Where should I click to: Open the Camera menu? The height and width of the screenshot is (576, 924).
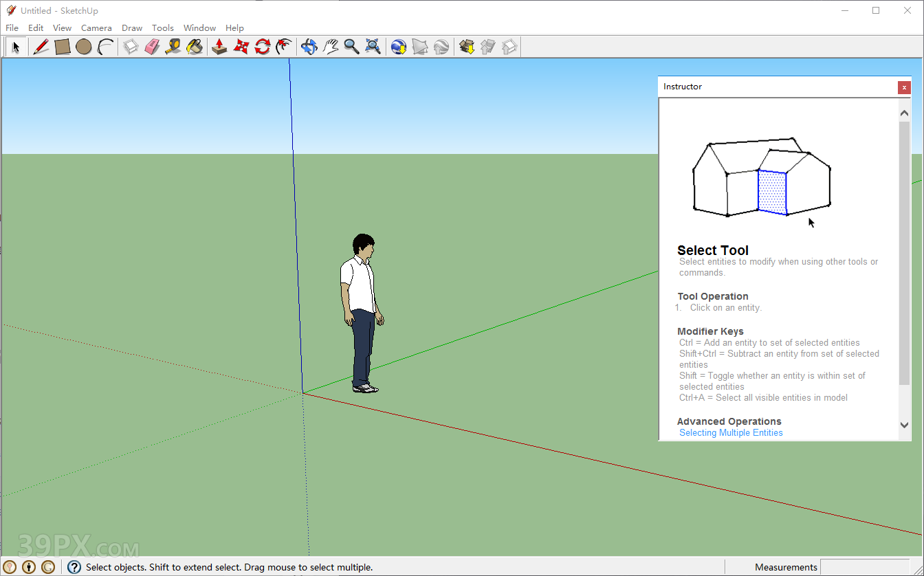tap(96, 27)
